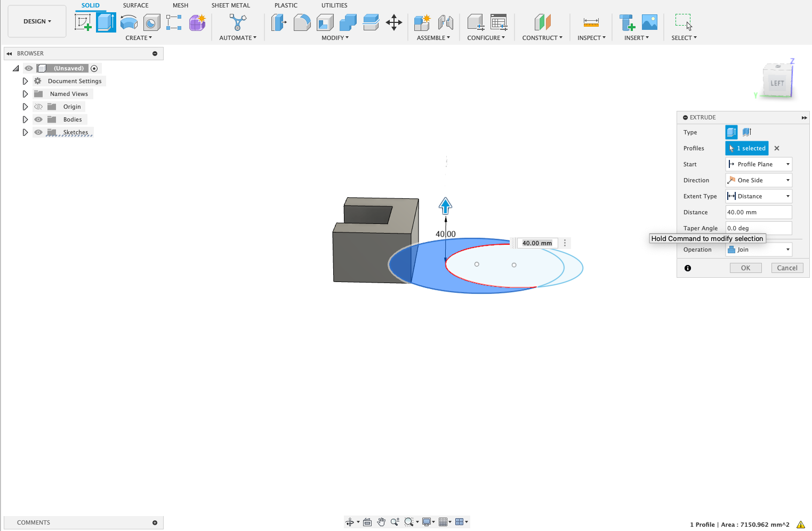Click the Configure model icon
Viewport: 812px width, 531px height.
(x=475, y=22)
